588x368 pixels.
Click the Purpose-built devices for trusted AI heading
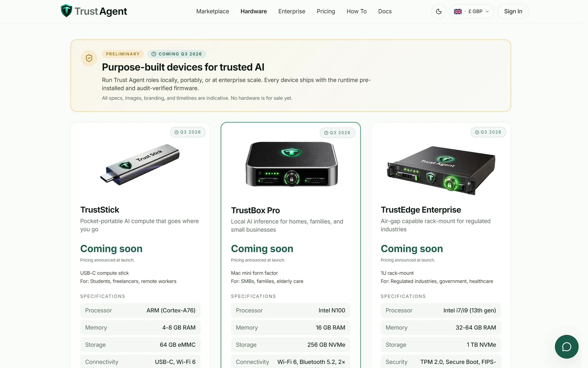[x=183, y=67]
